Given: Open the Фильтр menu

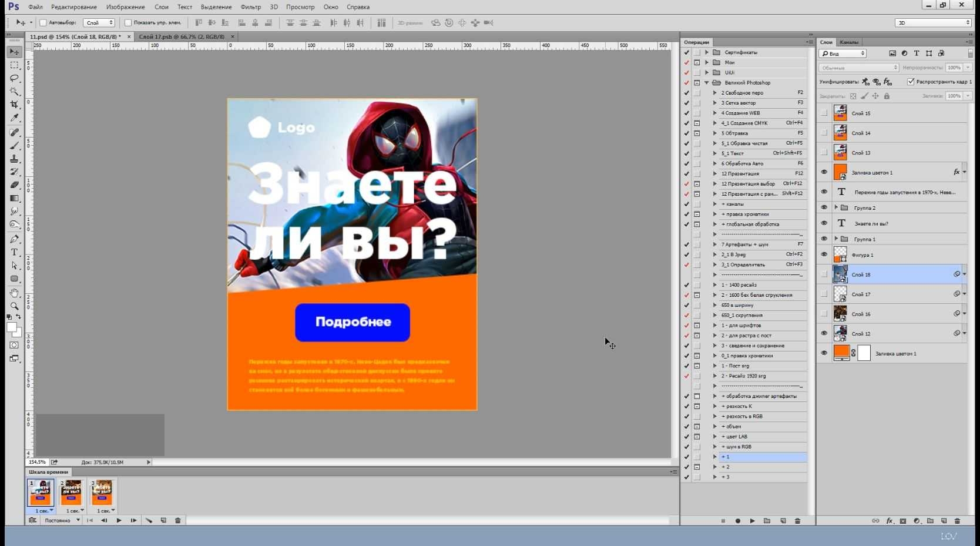Looking at the screenshot, I should tap(251, 7).
